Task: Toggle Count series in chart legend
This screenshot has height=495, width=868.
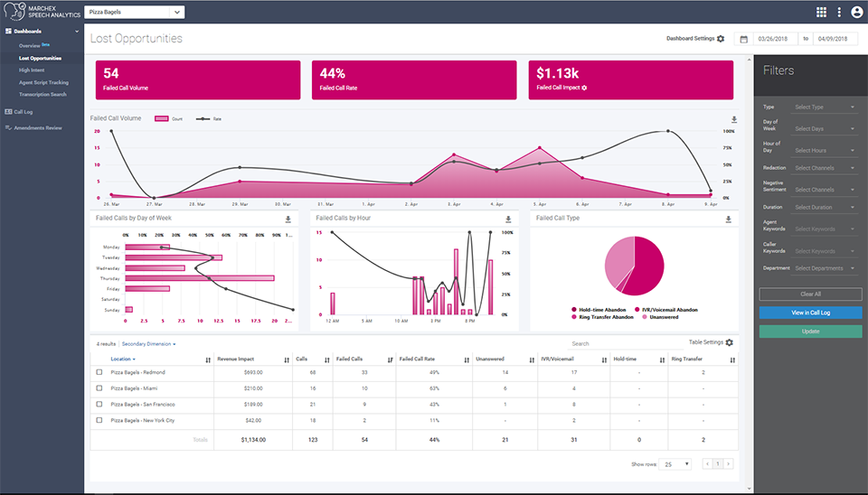Action: point(168,119)
